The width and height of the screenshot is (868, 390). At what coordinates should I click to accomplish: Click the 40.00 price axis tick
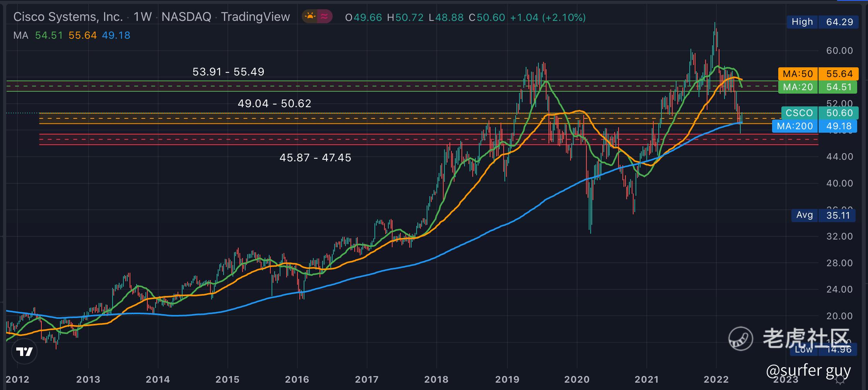839,183
